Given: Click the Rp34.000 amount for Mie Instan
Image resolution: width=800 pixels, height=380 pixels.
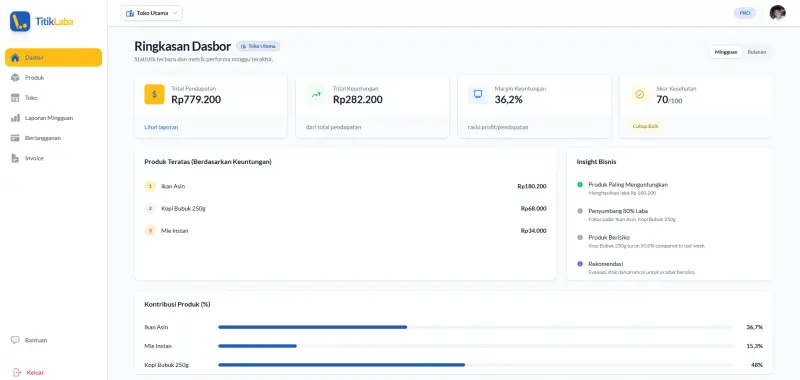Looking at the screenshot, I should (x=533, y=231).
